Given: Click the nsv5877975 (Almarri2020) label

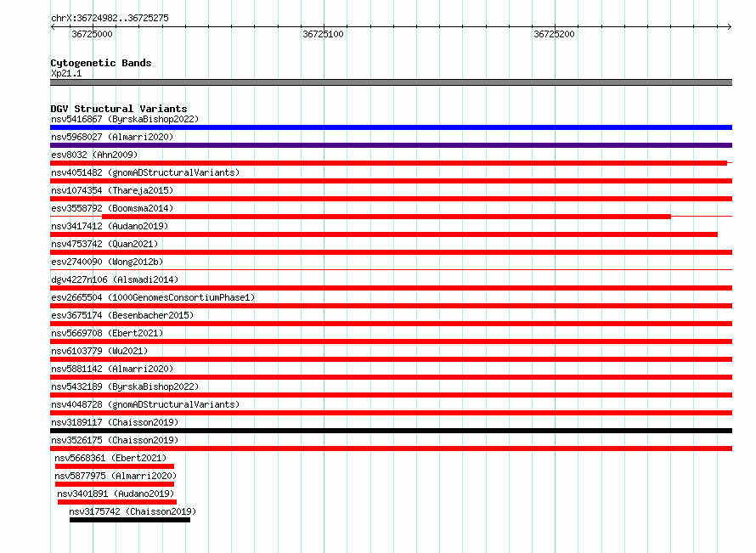Looking at the screenshot, I should click(x=116, y=476).
